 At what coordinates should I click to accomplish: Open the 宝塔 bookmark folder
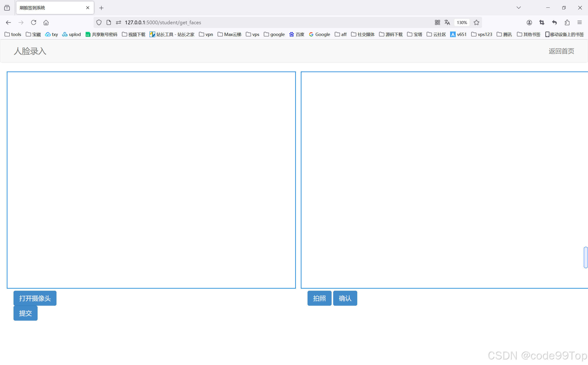point(415,34)
